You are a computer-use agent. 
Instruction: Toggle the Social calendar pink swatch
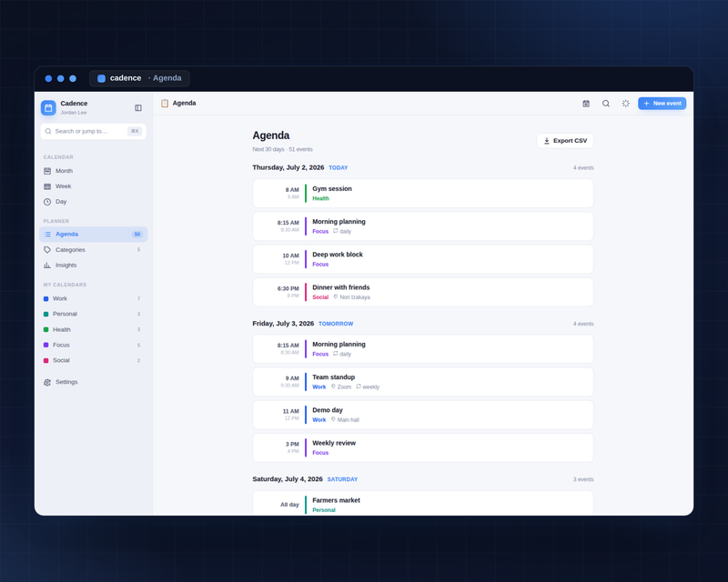point(46,361)
